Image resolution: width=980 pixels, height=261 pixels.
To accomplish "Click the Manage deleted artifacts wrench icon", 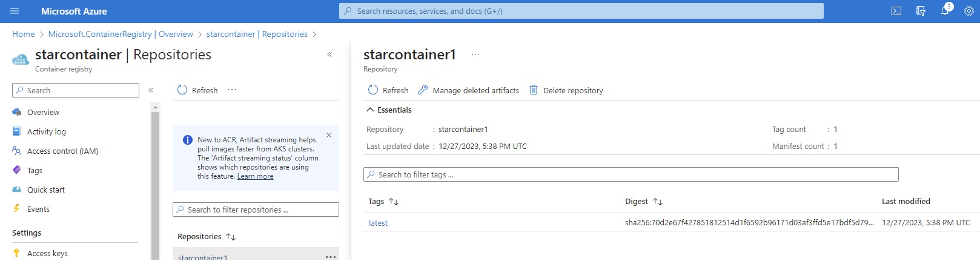I will [423, 90].
